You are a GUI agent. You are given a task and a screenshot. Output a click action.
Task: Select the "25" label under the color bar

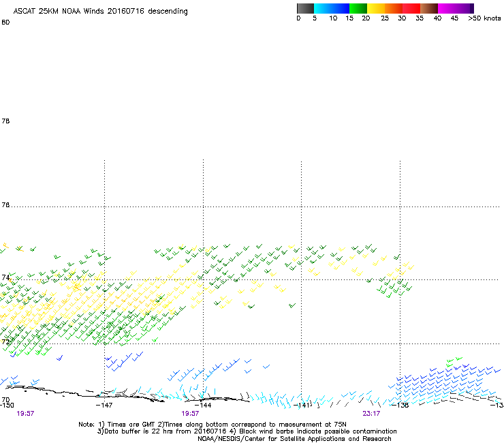(385, 18)
